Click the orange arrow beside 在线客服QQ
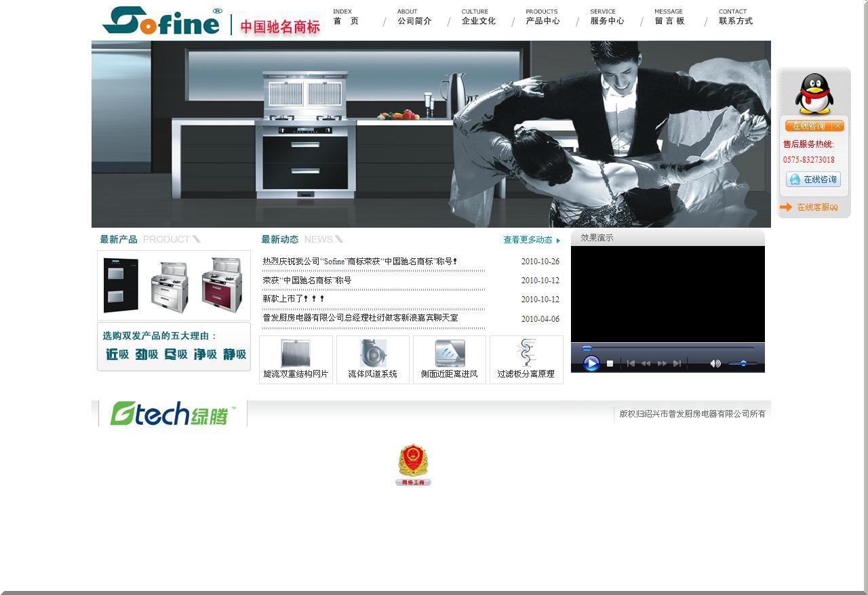868x595 pixels. click(786, 207)
